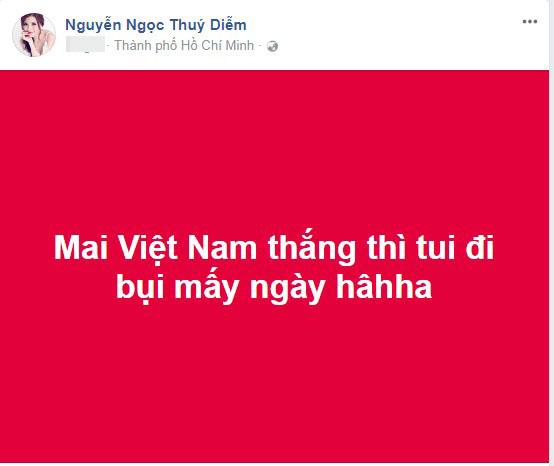Open the three-dots post options menu
This screenshot has width=554, height=466.
click(530, 22)
